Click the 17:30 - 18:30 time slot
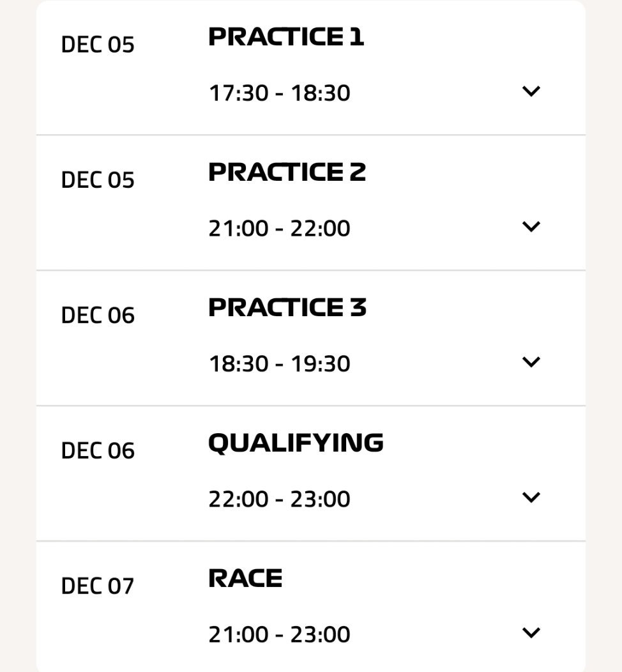The width and height of the screenshot is (622, 672). point(279,93)
